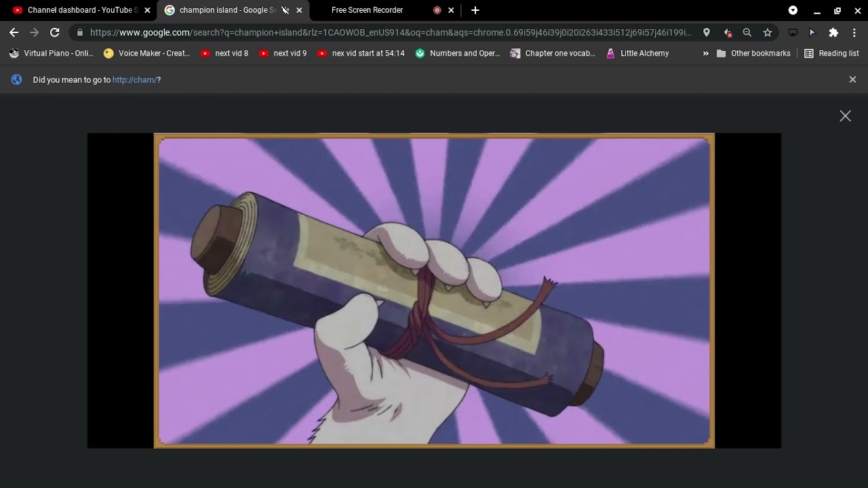Viewport: 868px width, 488px height.
Task: Close the doodle overlay with the X
Action: tap(845, 116)
